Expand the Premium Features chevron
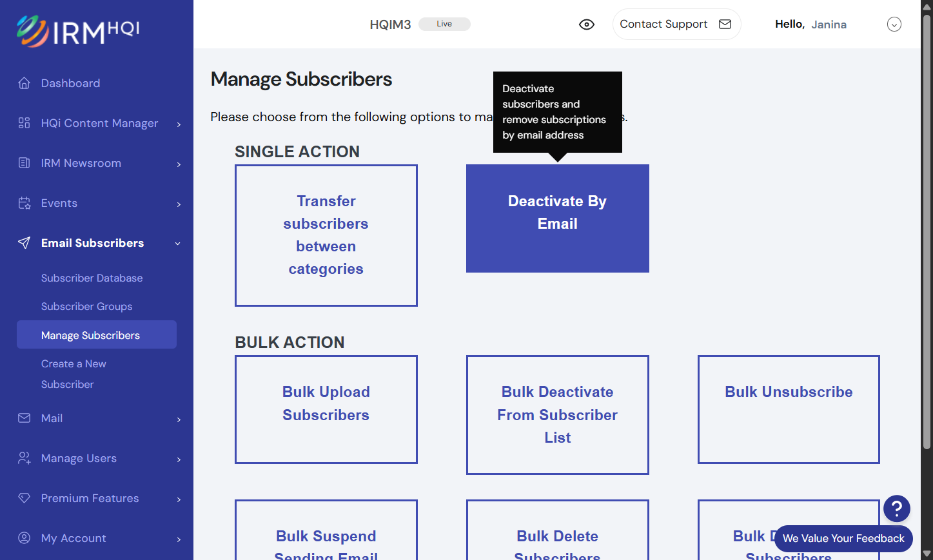The width and height of the screenshot is (933, 560). tap(179, 499)
